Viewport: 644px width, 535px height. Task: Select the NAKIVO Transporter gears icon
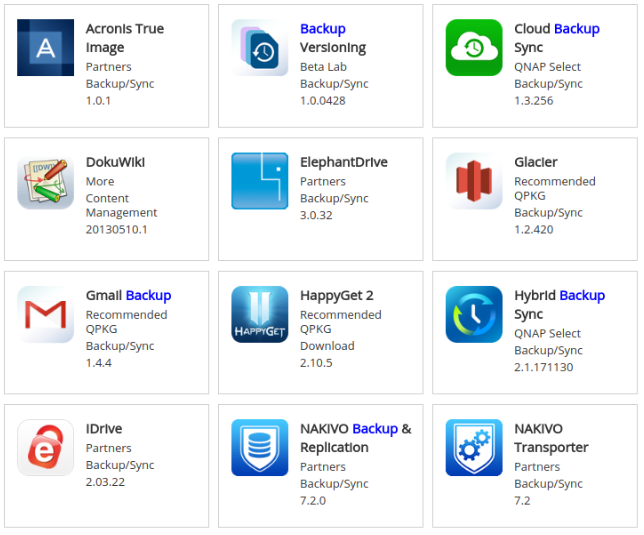tap(474, 448)
